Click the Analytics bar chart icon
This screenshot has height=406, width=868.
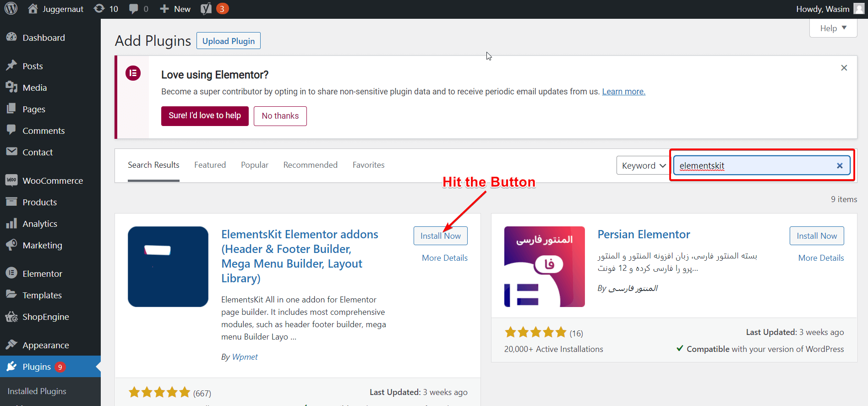(11, 224)
